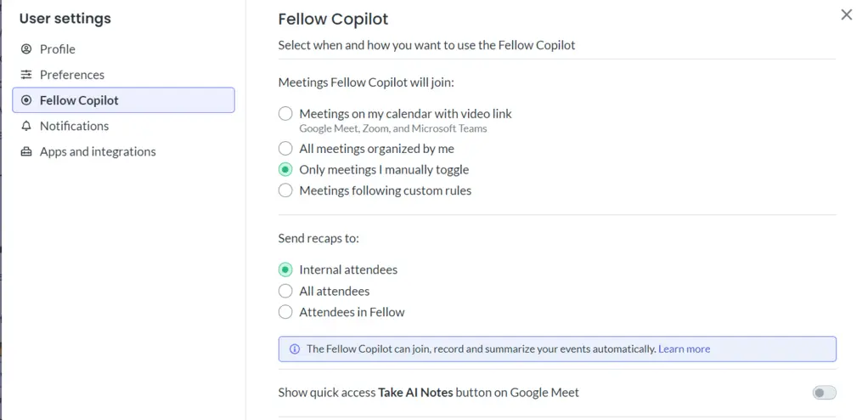Click the Profile person icon

26,49
